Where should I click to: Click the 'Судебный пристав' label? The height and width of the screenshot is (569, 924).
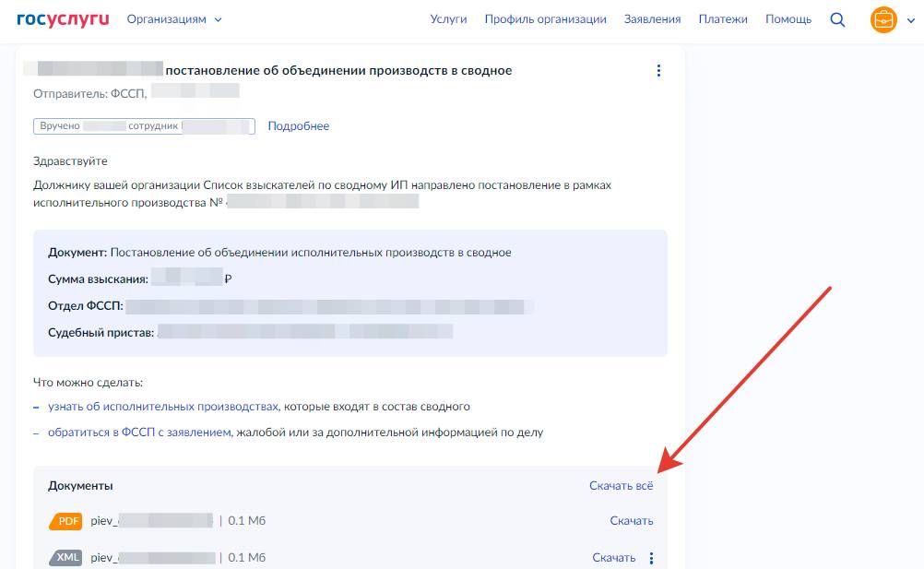[101, 333]
